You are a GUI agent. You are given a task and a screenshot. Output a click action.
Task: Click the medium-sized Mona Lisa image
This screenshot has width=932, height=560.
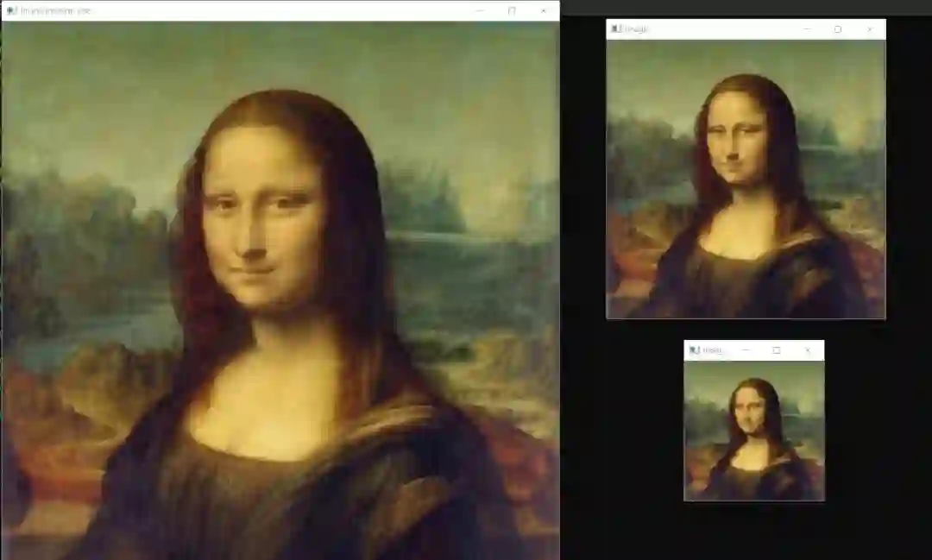pos(746,179)
